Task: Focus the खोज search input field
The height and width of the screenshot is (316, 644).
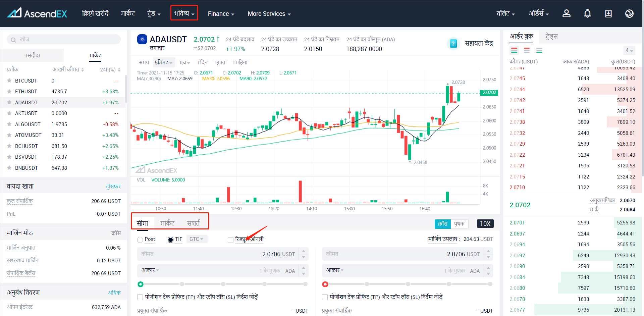Action: [x=64, y=39]
